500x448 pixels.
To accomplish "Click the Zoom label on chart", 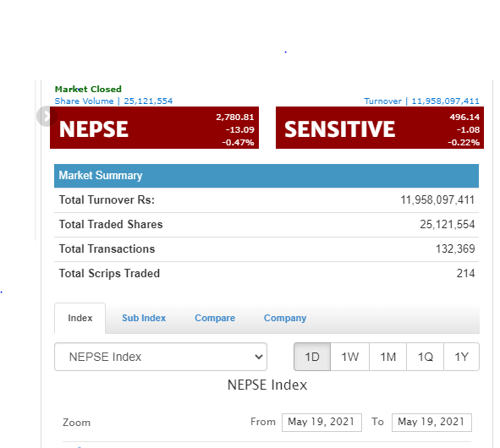I will click(x=76, y=423).
